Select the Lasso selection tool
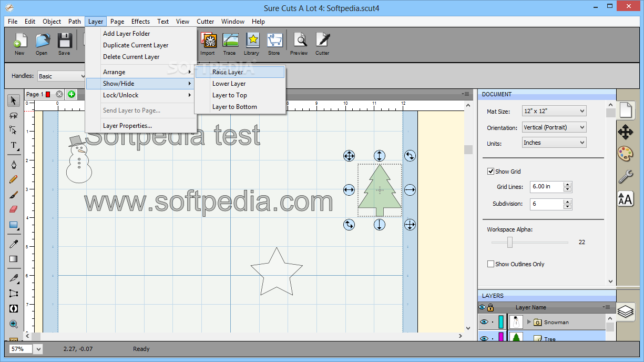 pos(14,115)
